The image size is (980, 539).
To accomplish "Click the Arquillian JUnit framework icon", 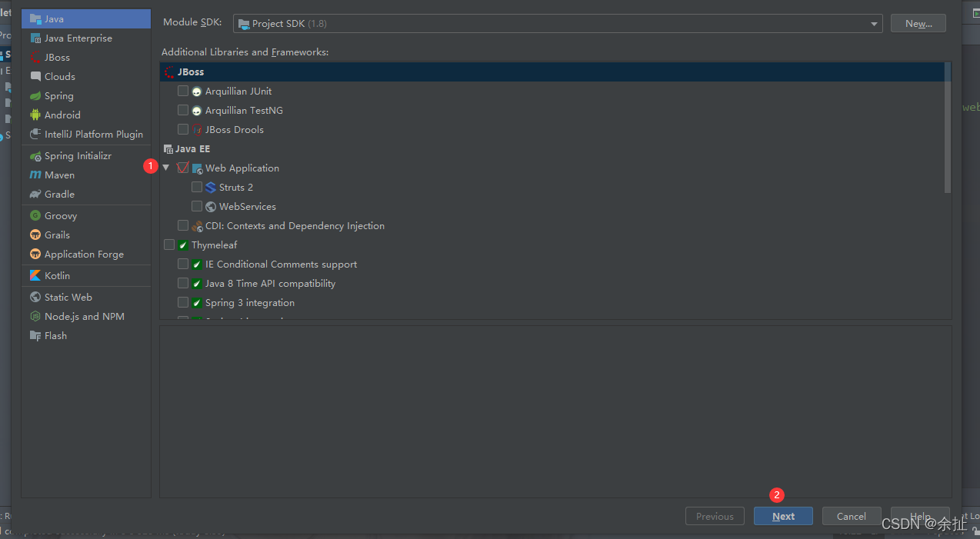I will point(197,91).
